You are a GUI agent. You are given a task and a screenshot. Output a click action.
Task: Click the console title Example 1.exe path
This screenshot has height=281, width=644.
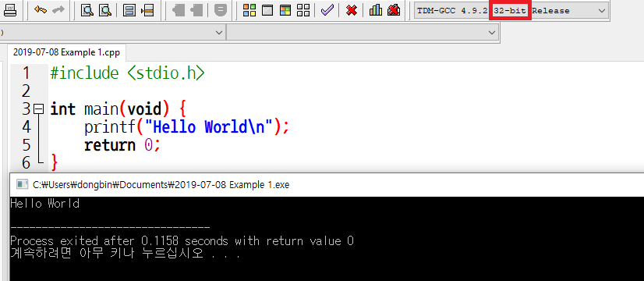click(x=161, y=185)
